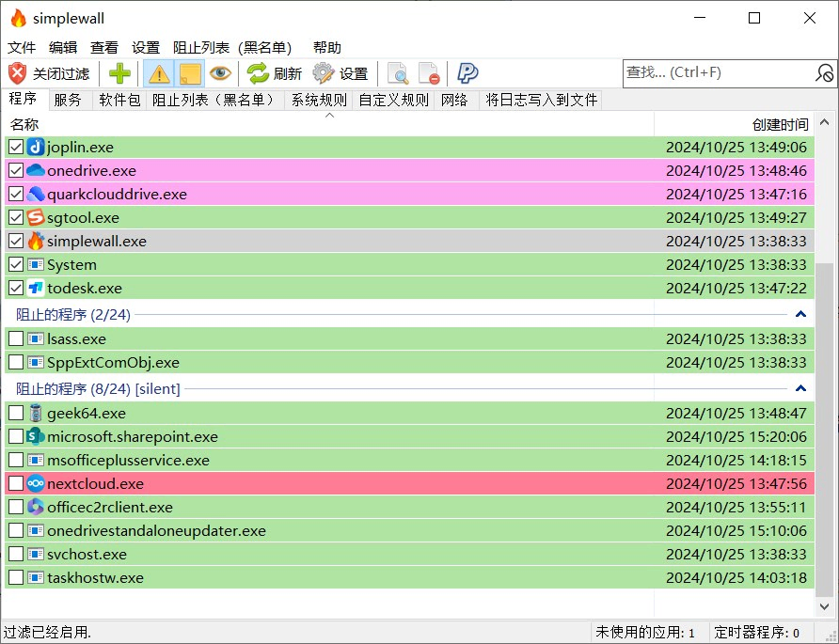Click the 关闭过滤 button to disable filtering
839x644 pixels.
[x=46, y=73]
